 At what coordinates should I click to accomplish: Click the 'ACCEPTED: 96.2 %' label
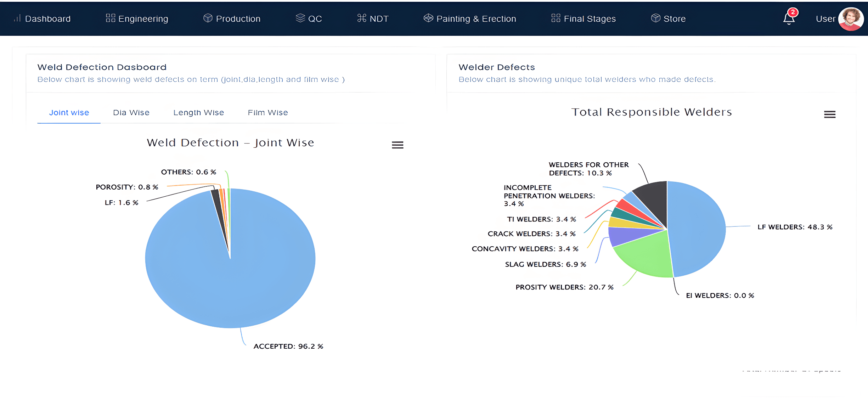click(x=288, y=346)
